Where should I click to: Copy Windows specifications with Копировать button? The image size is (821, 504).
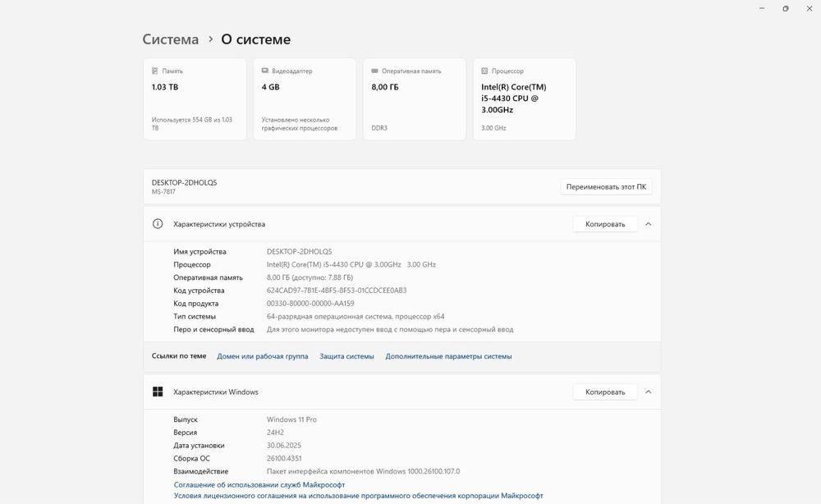pos(605,392)
